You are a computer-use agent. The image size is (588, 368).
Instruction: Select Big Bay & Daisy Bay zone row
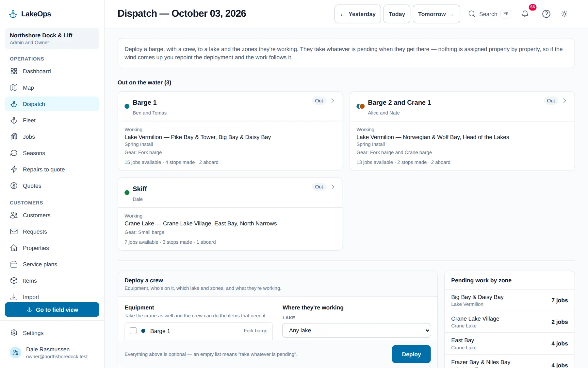coord(509,300)
